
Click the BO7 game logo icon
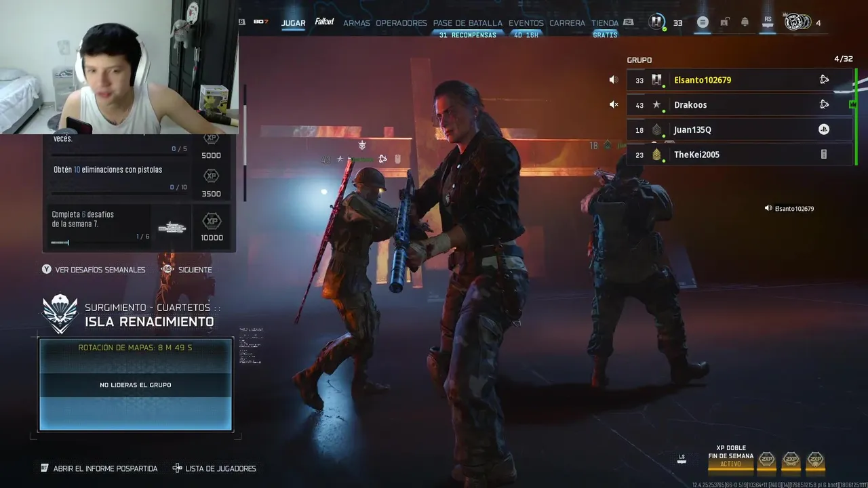tap(261, 22)
